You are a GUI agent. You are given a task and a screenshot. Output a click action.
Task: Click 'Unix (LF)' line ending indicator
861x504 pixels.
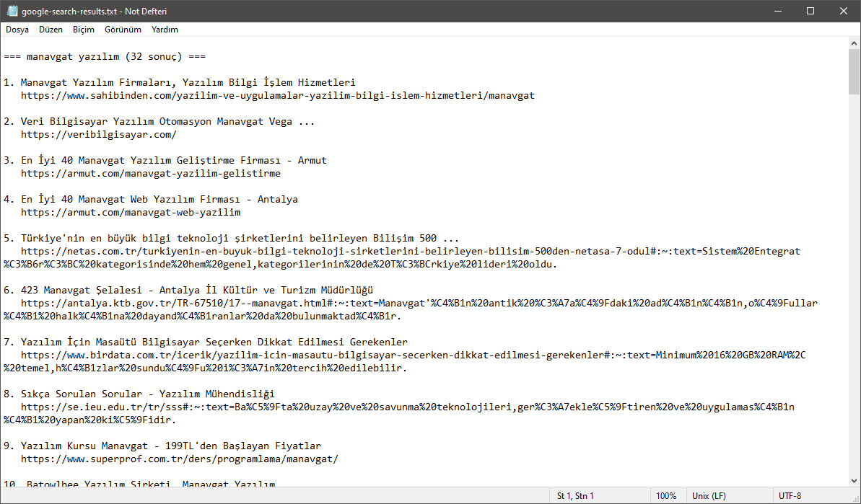pos(709,496)
